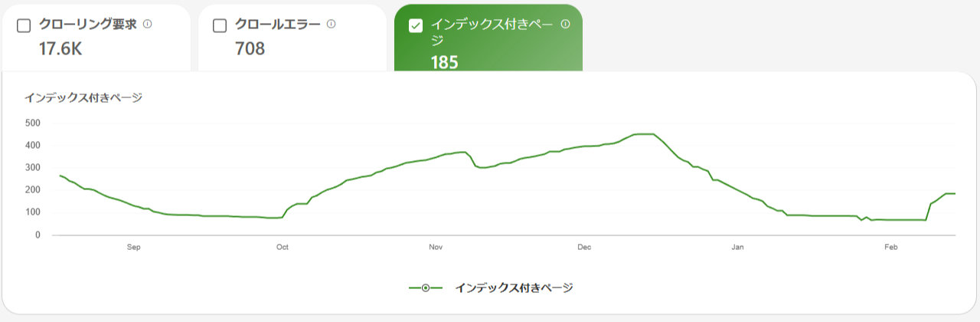Click the Dec label on the x-axis
Viewport: 980px width, 322px height.
(584, 248)
